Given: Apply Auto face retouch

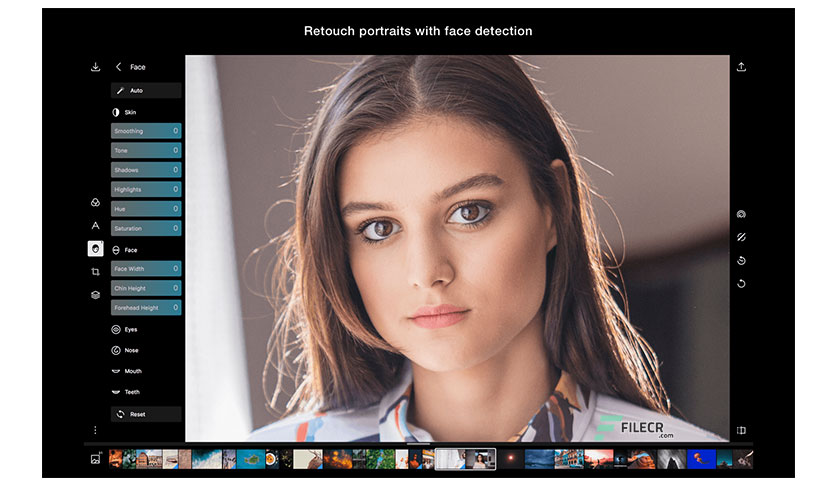Looking at the screenshot, I should click(x=146, y=91).
